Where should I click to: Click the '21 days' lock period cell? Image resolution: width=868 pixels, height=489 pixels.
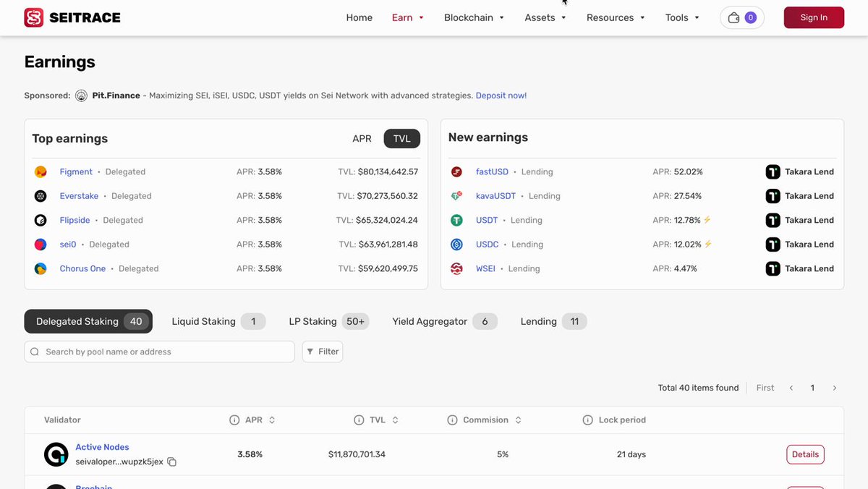pyautogui.click(x=631, y=454)
